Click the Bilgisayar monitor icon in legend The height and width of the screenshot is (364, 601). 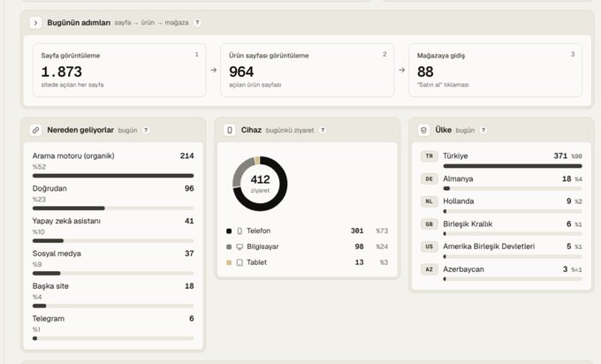240,246
